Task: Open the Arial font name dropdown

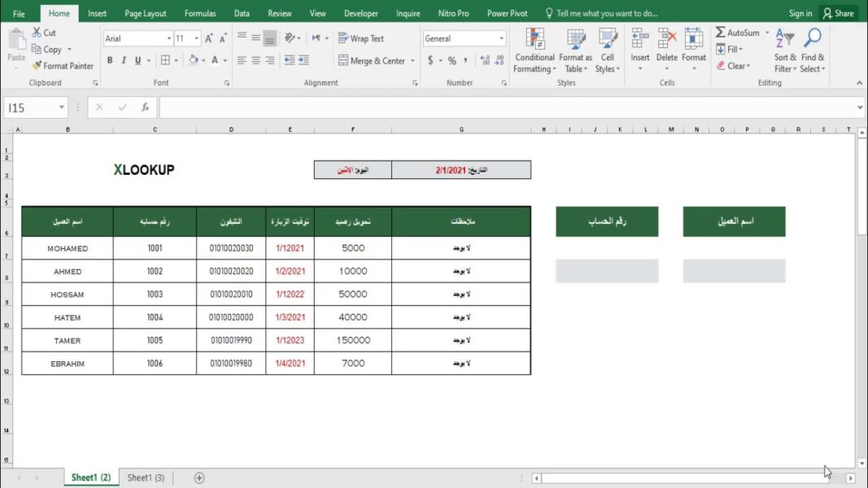Action: click(169, 38)
